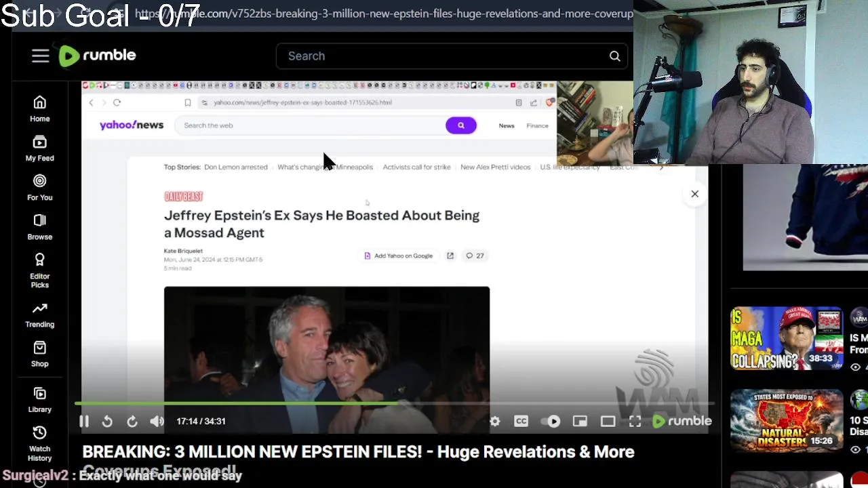Rewind the video with back arrow
The image size is (868, 488).
[x=107, y=421]
